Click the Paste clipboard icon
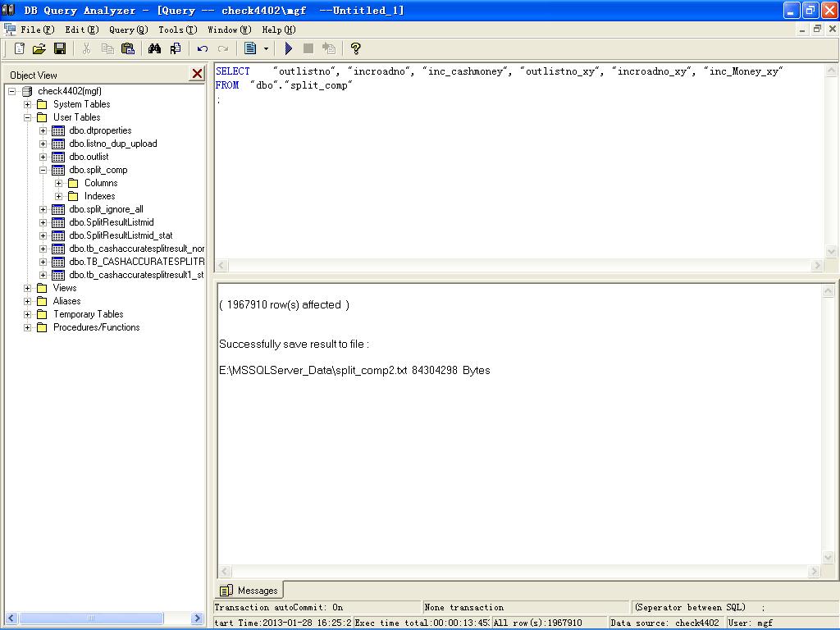The width and height of the screenshot is (840, 630). pos(128,48)
